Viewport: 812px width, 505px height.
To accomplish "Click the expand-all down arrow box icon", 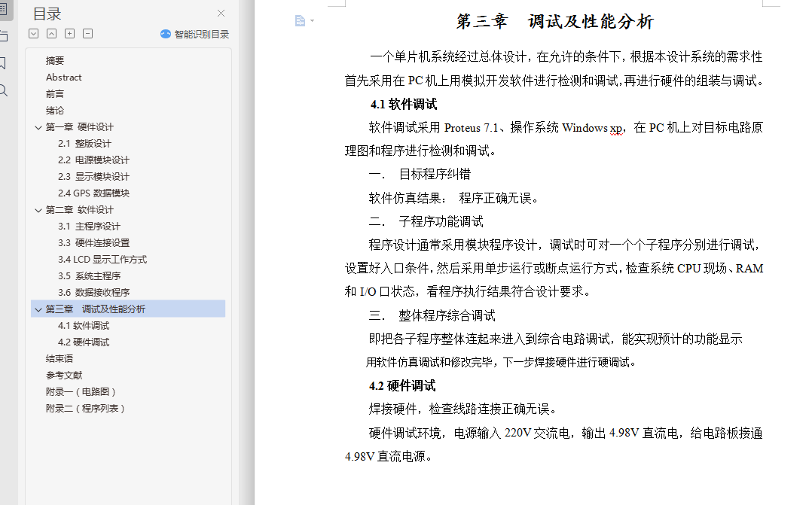I will pos(34,34).
